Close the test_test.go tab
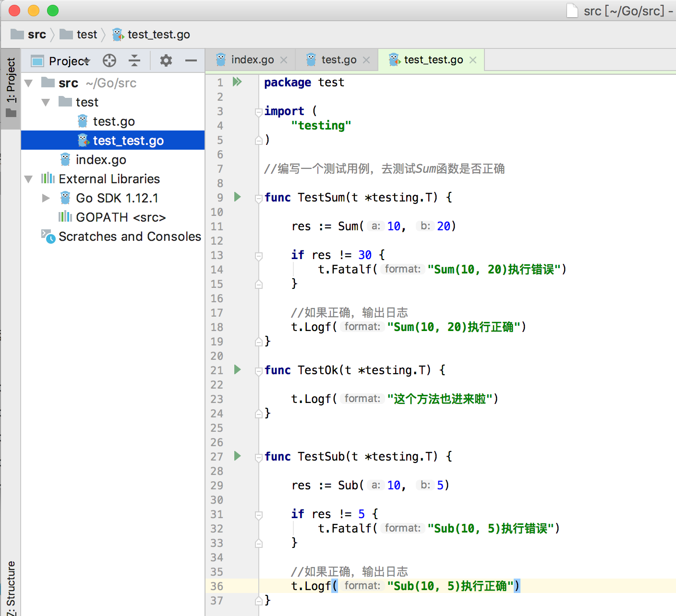The image size is (676, 616). [473, 60]
